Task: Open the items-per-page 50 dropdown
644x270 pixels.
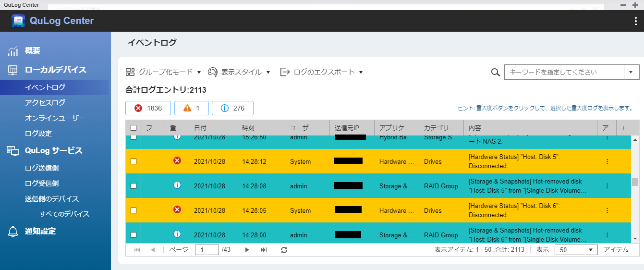Action: (x=576, y=250)
